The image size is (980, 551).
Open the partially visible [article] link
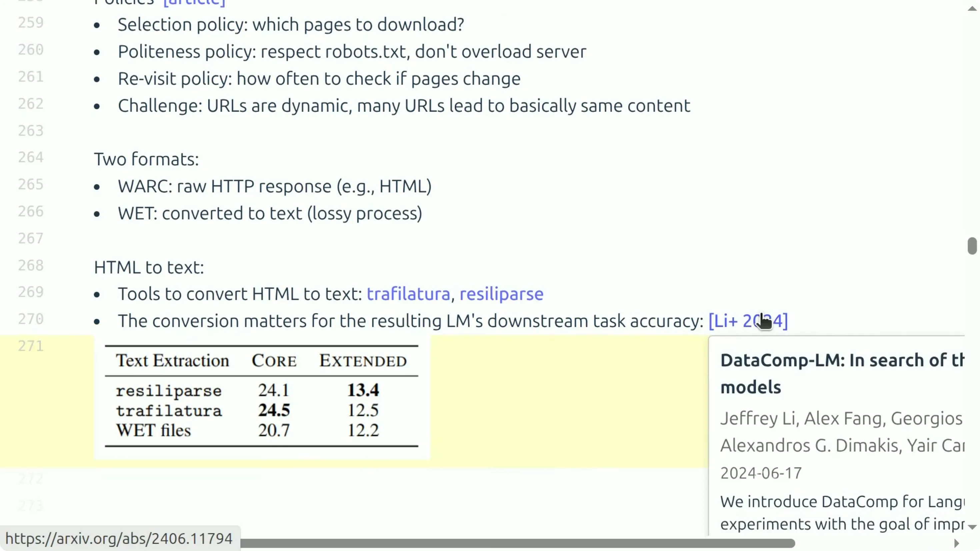pyautogui.click(x=194, y=3)
